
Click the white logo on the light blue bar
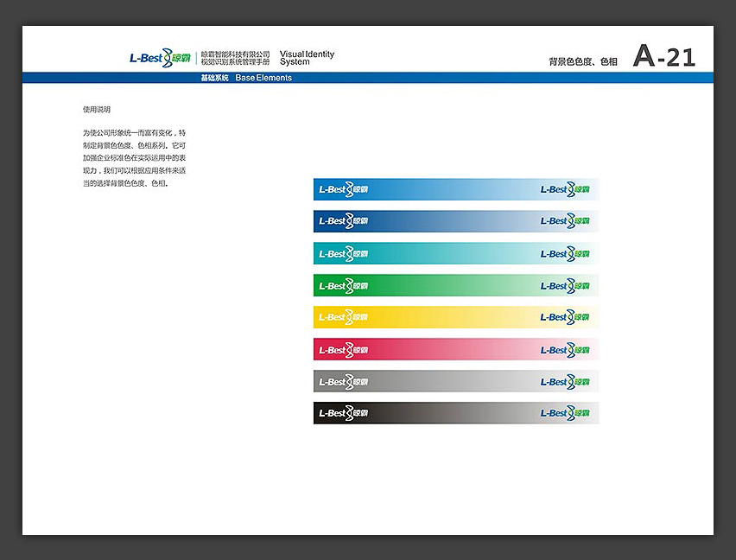343,189
